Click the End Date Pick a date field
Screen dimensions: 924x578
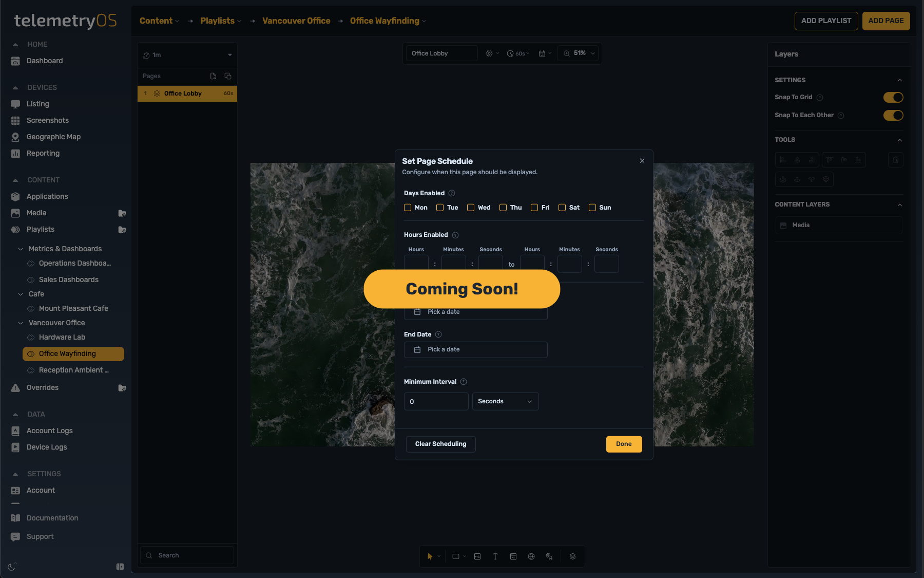click(475, 349)
